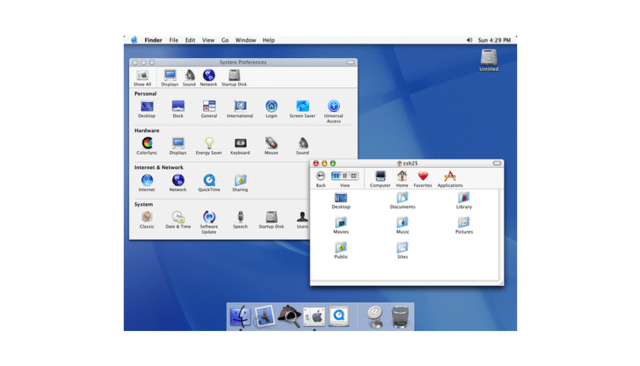
Task: Open the Screen Saver preferences
Action: point(302,109)
